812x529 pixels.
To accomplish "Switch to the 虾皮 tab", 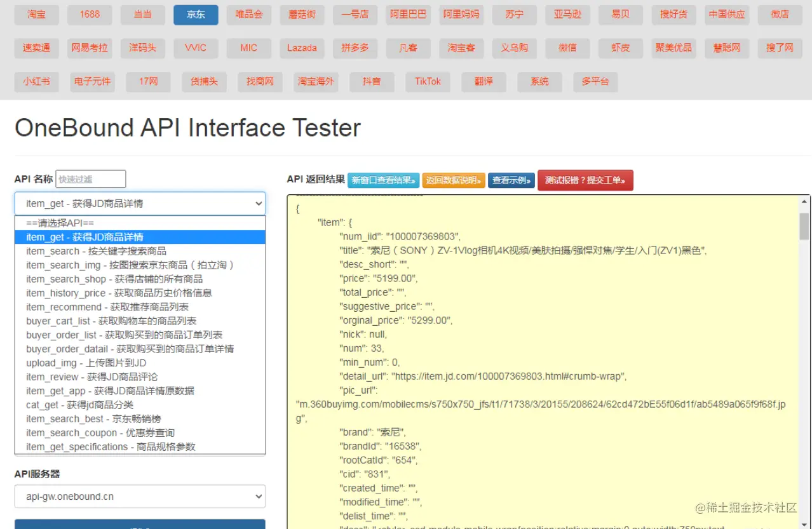I will click(x=621, y=48).
